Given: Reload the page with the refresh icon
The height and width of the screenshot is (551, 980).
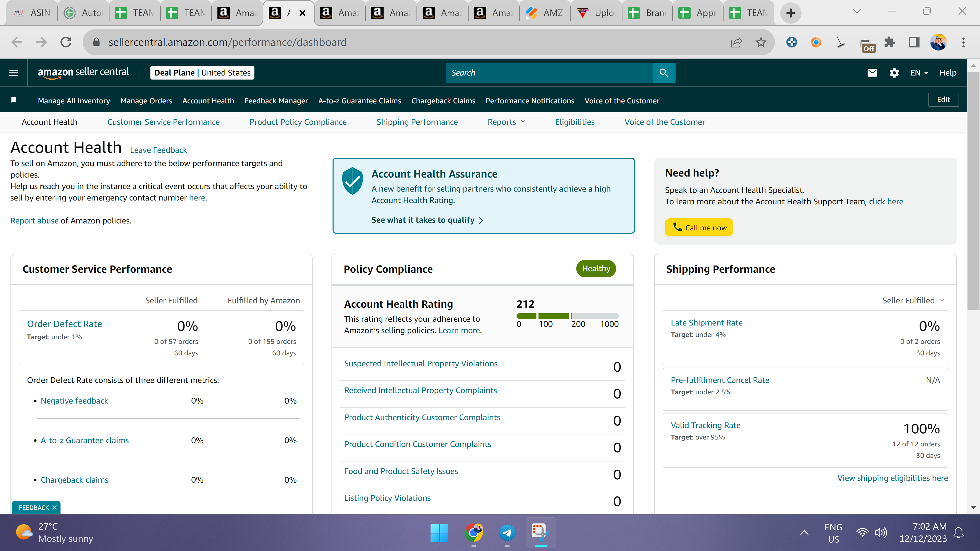Looking at the screenshot, I should coord(66,42).
